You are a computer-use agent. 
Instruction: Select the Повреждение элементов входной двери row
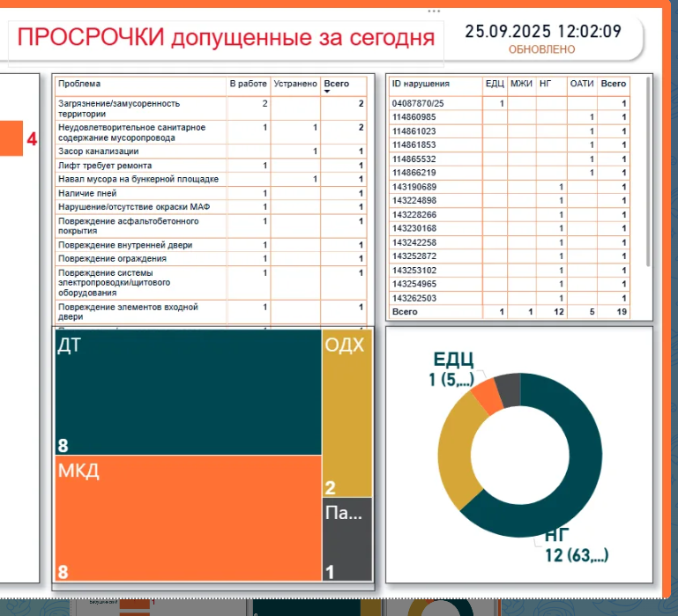pos(211,312)
